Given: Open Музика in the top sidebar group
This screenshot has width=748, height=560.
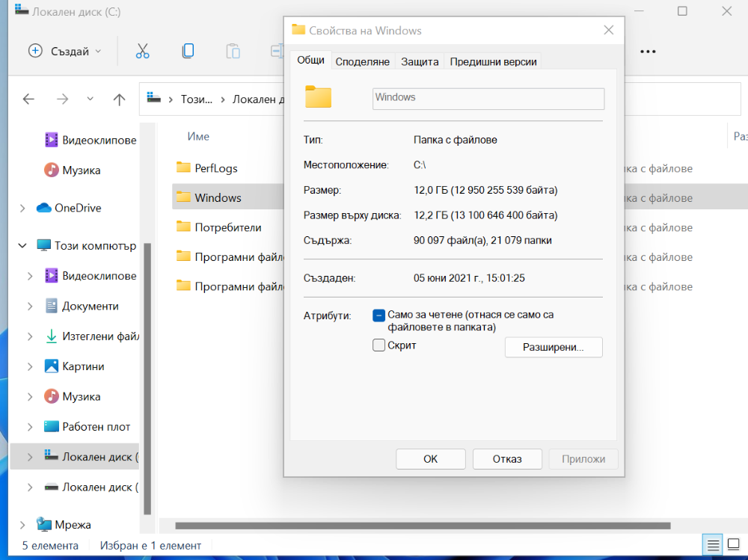Looking at the screenshot, I should pos(73,170).
